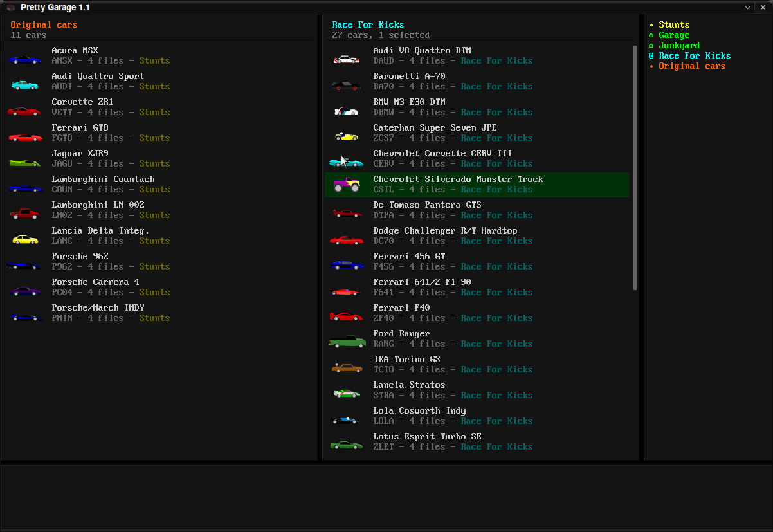
Task: Close the Pretty Garage window
Action: (x=761, y=7)
